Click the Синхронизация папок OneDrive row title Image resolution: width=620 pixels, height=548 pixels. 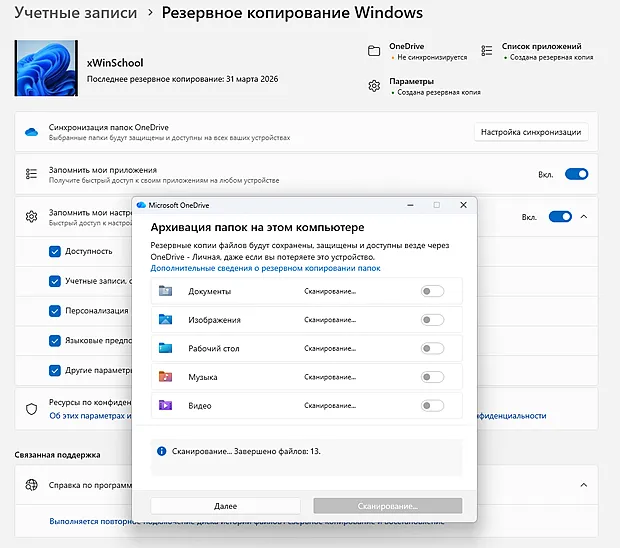[109, 127]
